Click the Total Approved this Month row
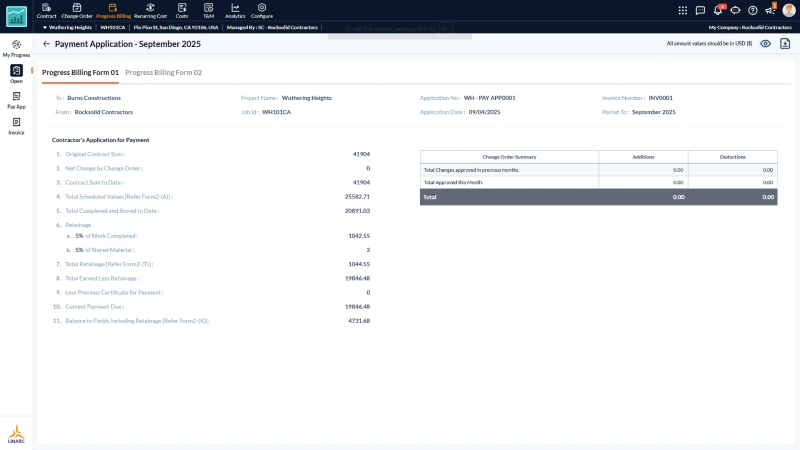The width and height of the screenshot is (800, 450). click(x=598, y=182)
